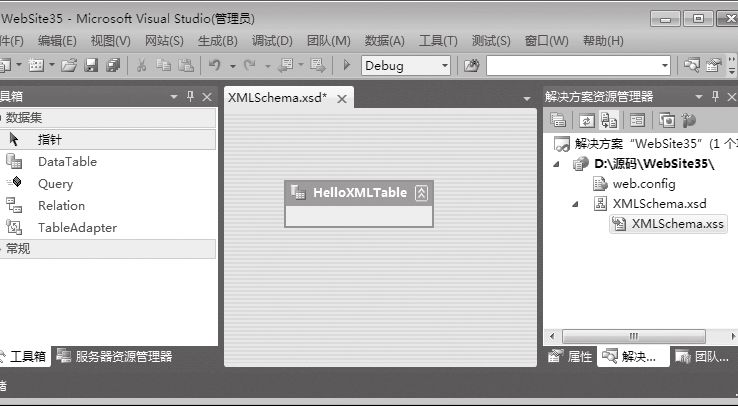The image size is (738, 406).
Task: Select web.config in Solution Explorer
Action: point(644,184)
